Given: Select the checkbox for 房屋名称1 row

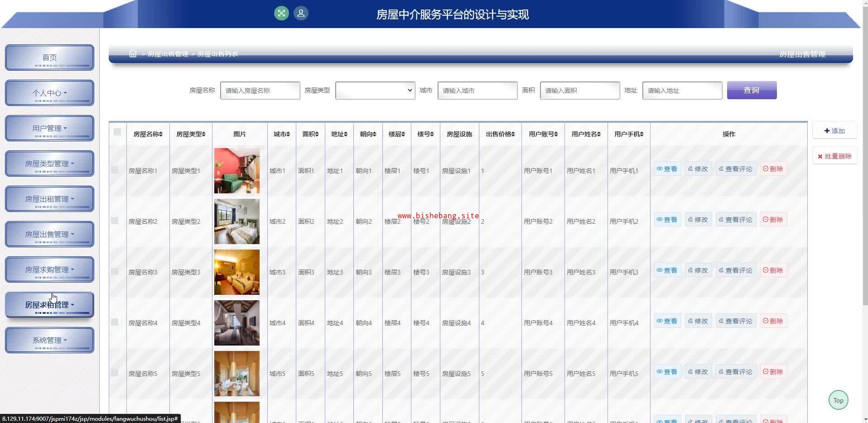Looking at the screenshot, I should tap(115, 170).
